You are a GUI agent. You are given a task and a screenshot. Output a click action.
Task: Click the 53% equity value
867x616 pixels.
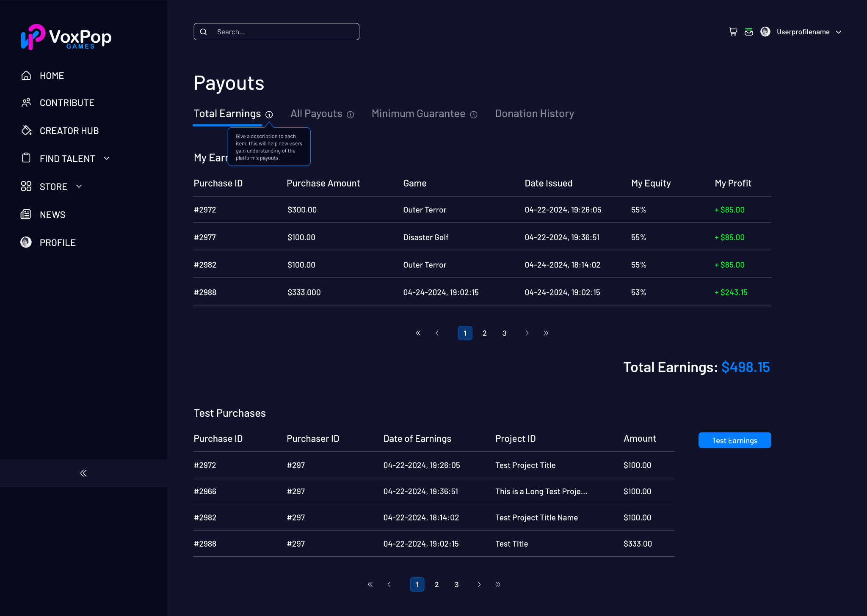point(638,292)
